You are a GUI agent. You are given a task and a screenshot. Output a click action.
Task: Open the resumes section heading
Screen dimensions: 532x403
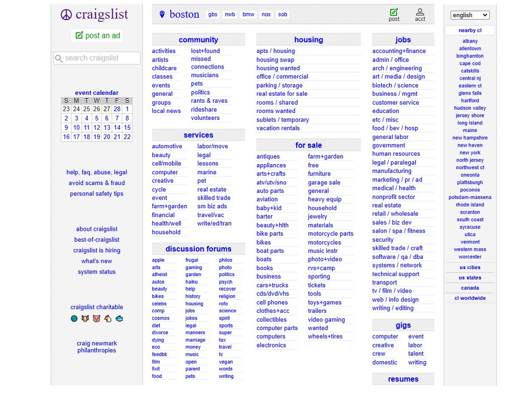coord(403,379)
